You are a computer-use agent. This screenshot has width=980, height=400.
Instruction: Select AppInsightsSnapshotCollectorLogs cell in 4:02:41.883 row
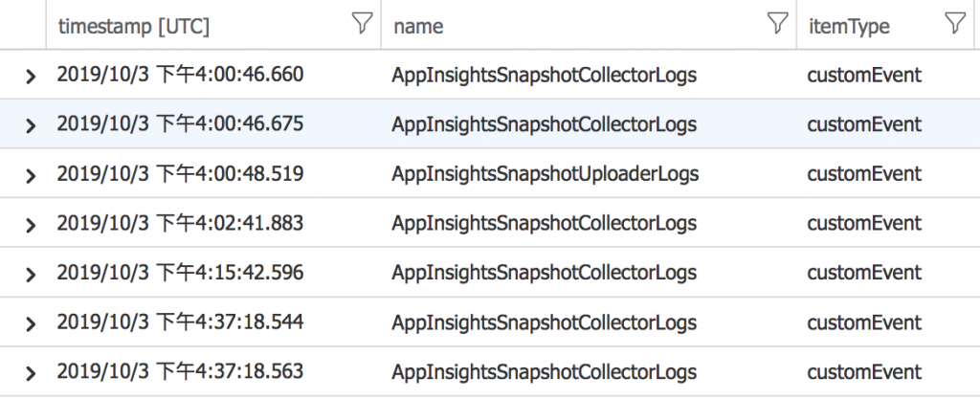coord(544,223)
